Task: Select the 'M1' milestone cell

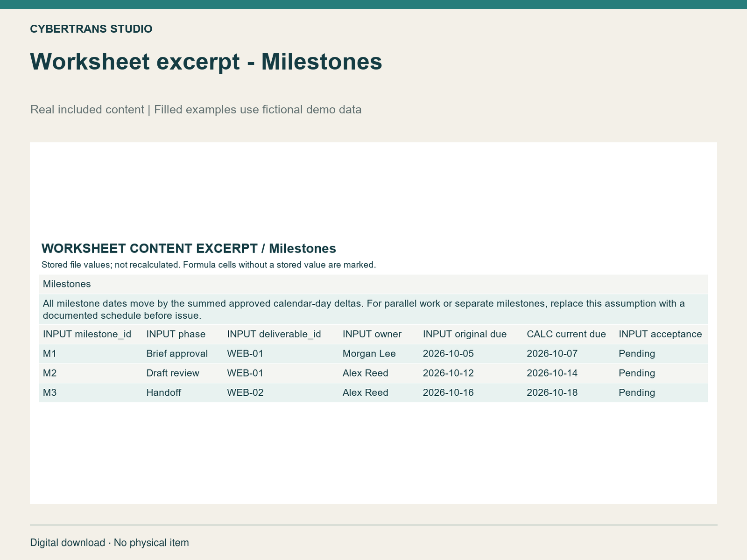Action: point(49,354)
